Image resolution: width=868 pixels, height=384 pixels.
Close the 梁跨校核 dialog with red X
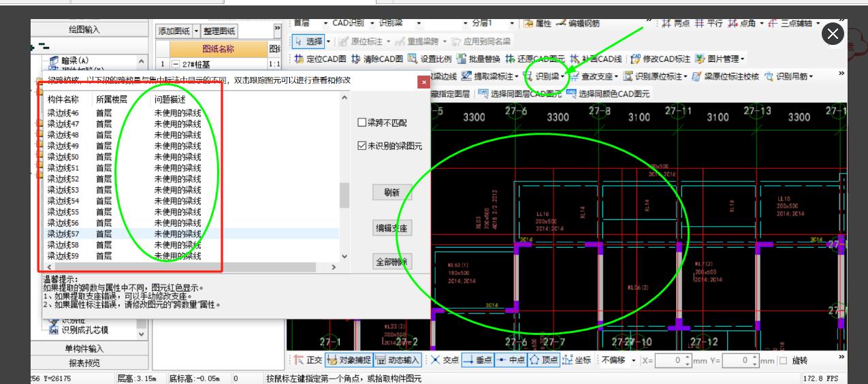(x=424, y=82)
